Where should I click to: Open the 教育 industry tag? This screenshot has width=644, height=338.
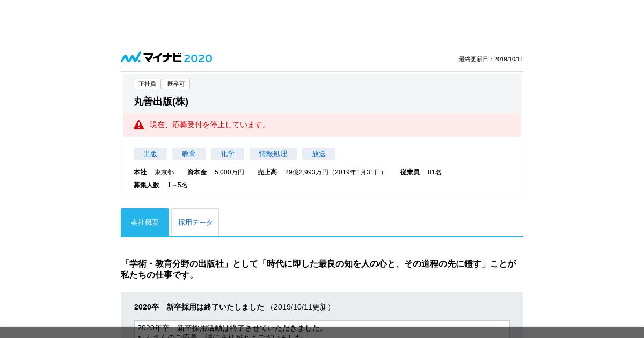point(189,154)
